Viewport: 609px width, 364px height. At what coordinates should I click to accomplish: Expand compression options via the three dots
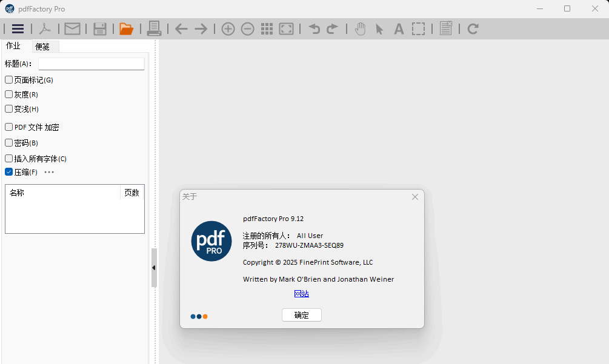pyautogui.click(x=49, y=172)
